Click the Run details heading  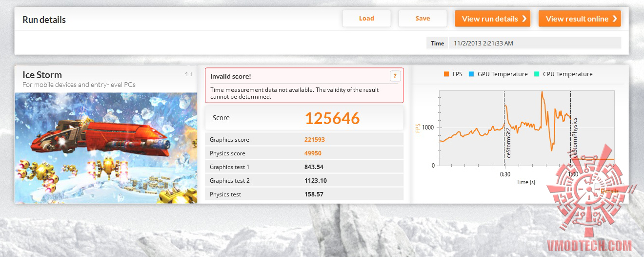click(44, 20)
